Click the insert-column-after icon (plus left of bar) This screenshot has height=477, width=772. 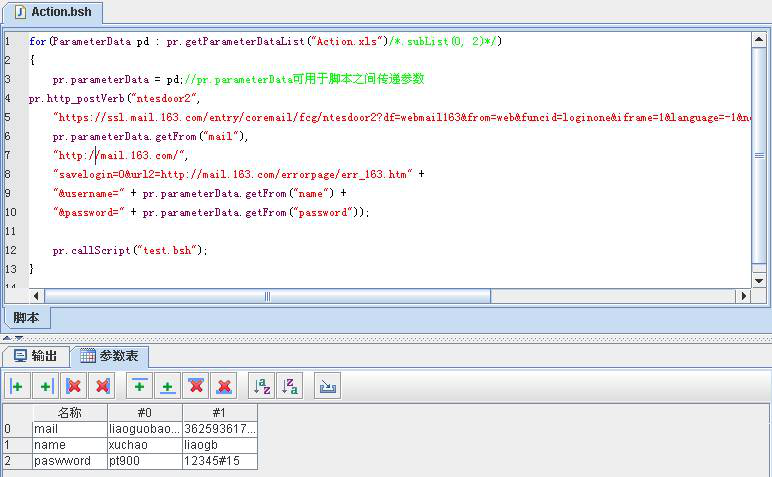tap(45, 386)
